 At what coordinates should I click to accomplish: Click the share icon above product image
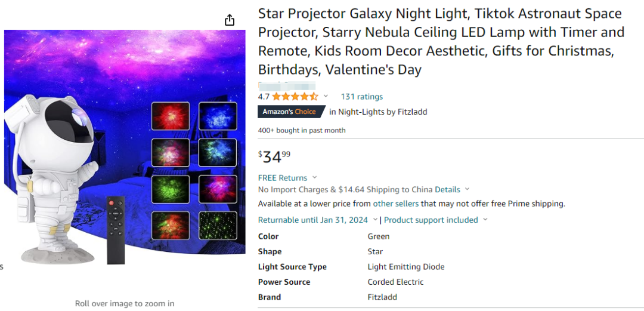tap(230, 20)
